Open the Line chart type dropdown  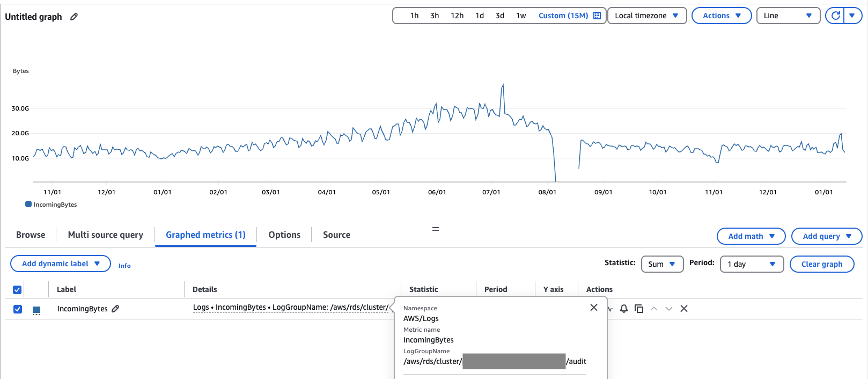pos(788,16)
